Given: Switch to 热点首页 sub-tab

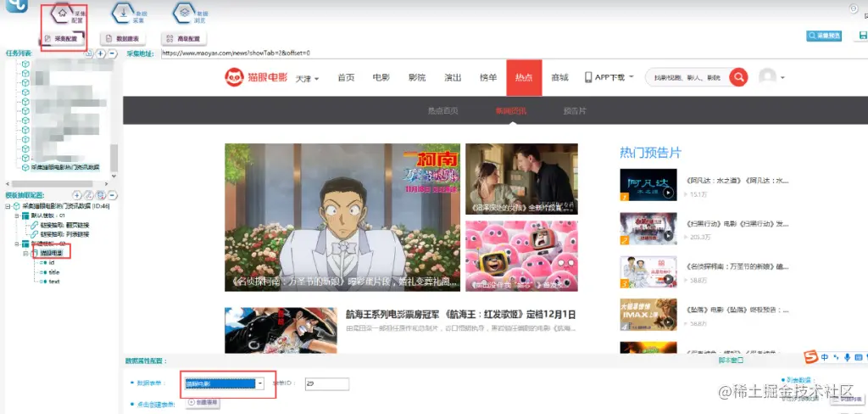Looking at the screenshot, I should point(442,111).
